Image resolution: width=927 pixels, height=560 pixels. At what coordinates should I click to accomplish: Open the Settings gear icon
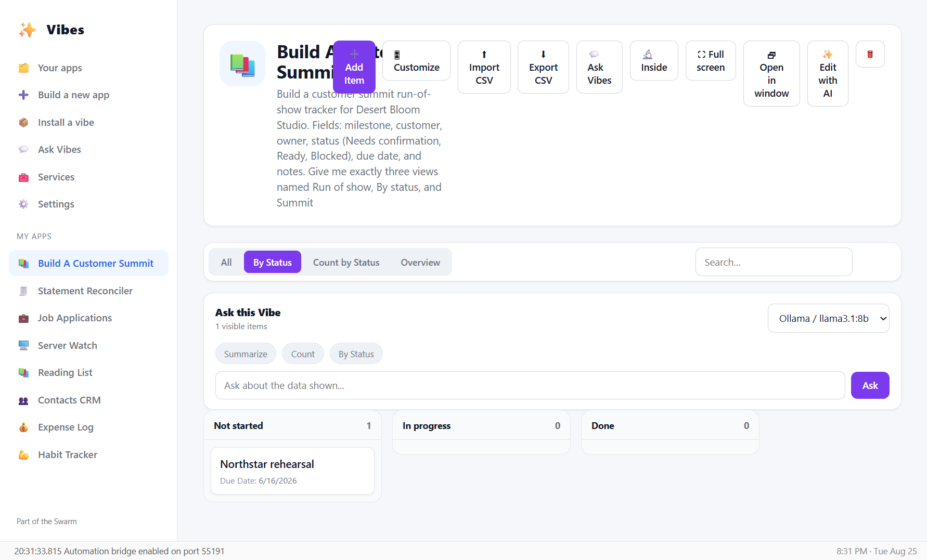pyautogui.click(x=23, y=204)
